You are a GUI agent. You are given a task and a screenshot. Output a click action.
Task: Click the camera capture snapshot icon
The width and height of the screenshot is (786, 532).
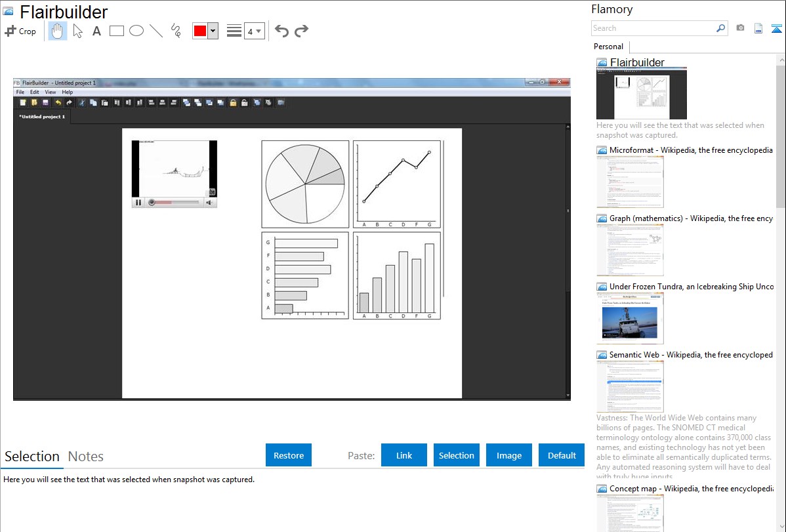740,28
